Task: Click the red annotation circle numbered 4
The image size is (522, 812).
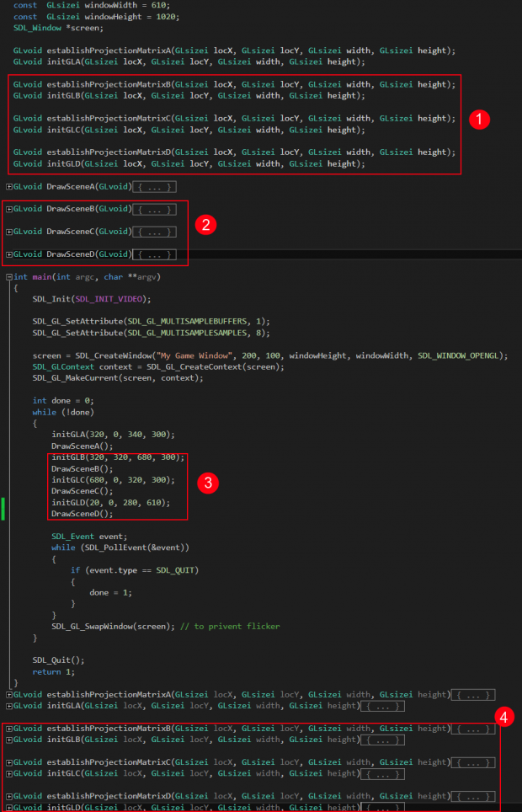Action: [503, 718]
